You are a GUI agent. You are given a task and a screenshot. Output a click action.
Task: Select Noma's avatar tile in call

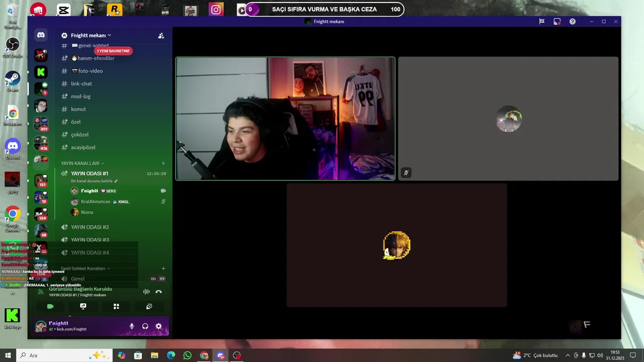(397, 245)
